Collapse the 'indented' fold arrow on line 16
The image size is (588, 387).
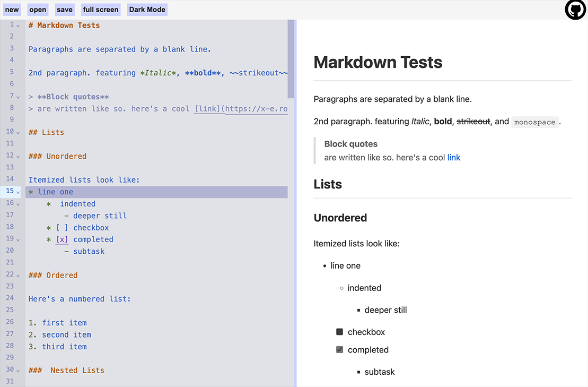click(18, 204)
